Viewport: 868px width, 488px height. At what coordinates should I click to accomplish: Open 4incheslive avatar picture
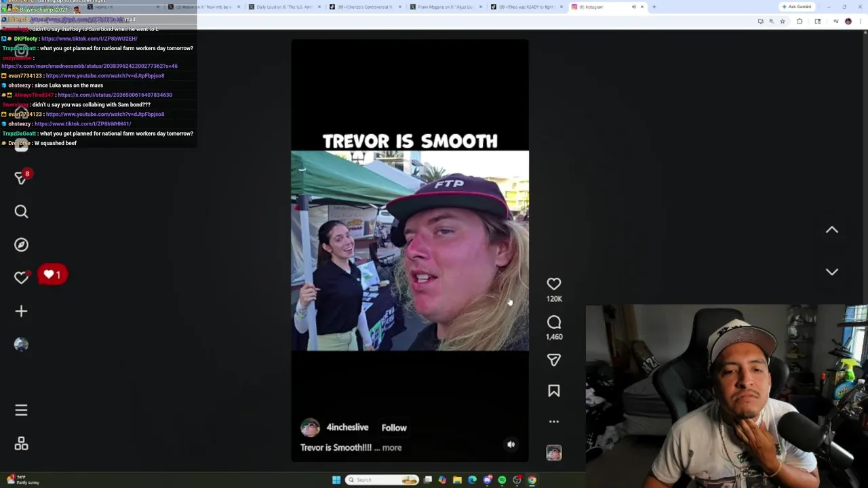click(x=310, y=428)
